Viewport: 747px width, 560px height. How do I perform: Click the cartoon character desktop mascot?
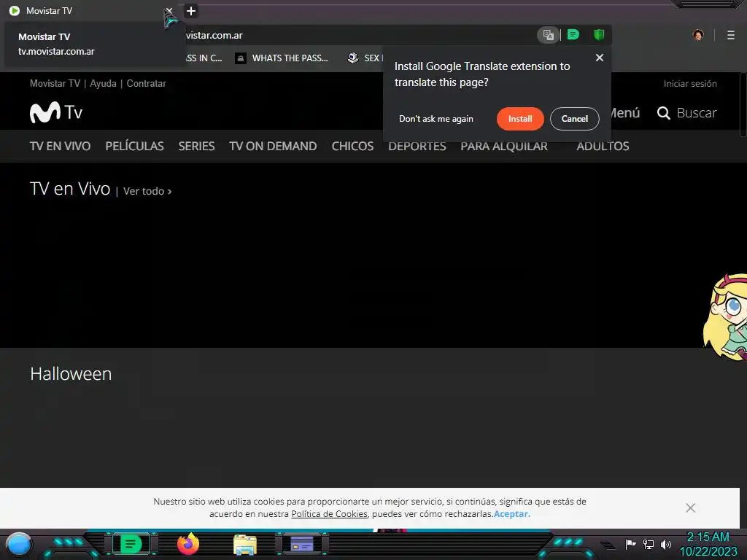(x=725, y=316)
